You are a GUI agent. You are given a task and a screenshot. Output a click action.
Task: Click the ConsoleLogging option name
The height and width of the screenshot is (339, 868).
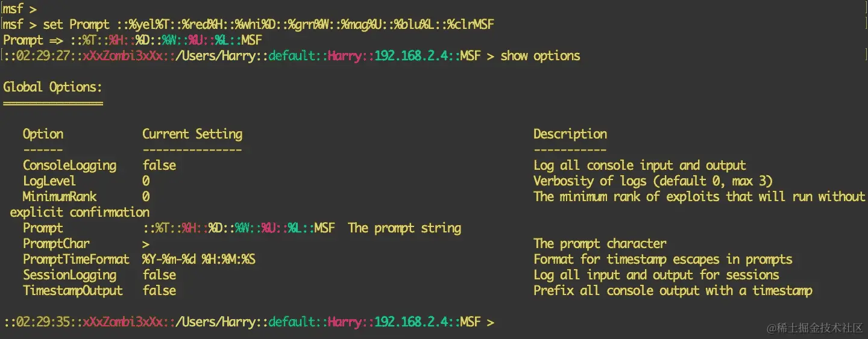(70, 166)
